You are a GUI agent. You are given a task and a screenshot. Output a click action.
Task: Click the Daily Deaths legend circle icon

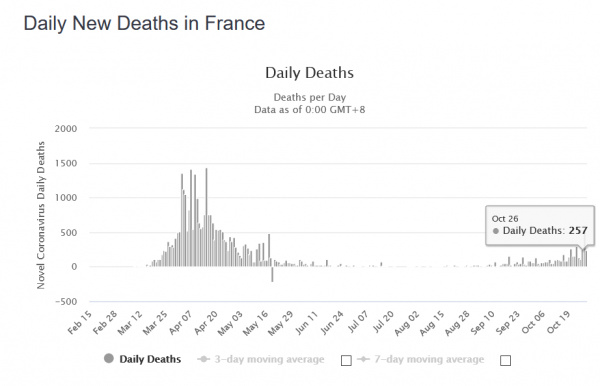coord(109,358)
